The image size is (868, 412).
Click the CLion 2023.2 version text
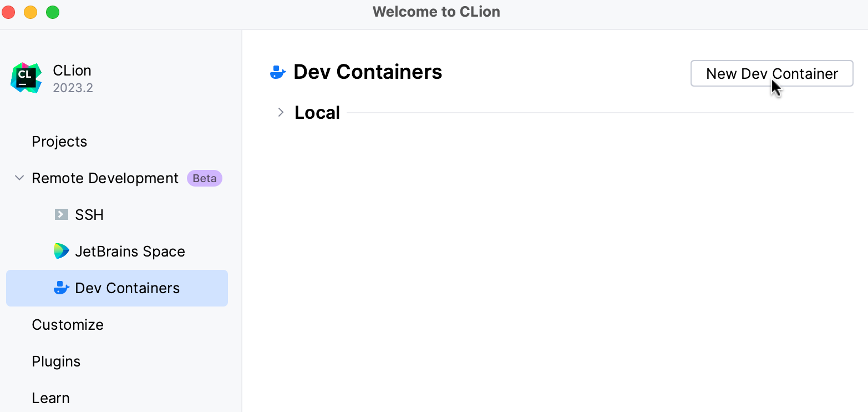(x=73, y=87)
